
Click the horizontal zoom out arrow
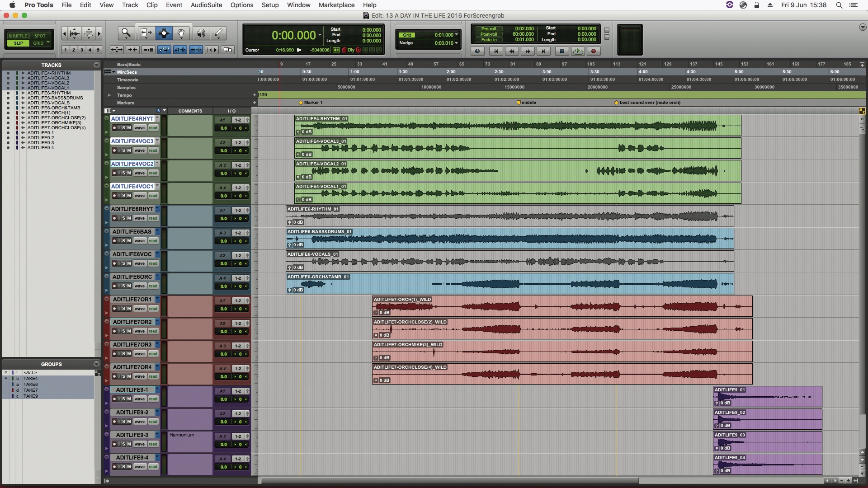[65, 33]
